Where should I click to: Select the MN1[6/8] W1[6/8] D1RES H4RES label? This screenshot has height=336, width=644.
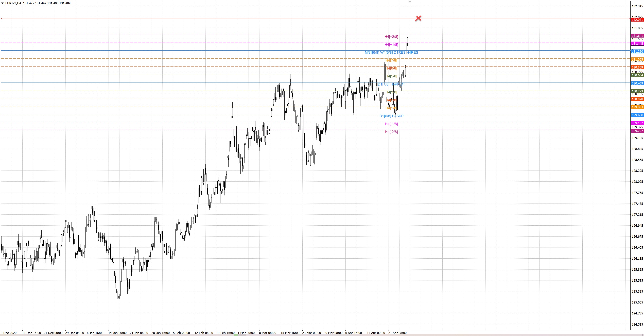pos(391,53)
